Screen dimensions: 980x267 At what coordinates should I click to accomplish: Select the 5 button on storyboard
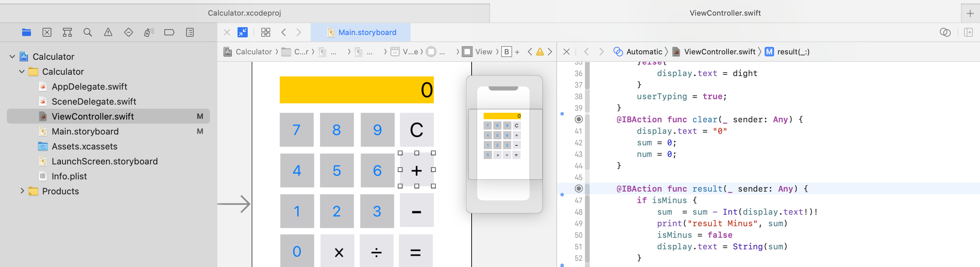point(337,171)
